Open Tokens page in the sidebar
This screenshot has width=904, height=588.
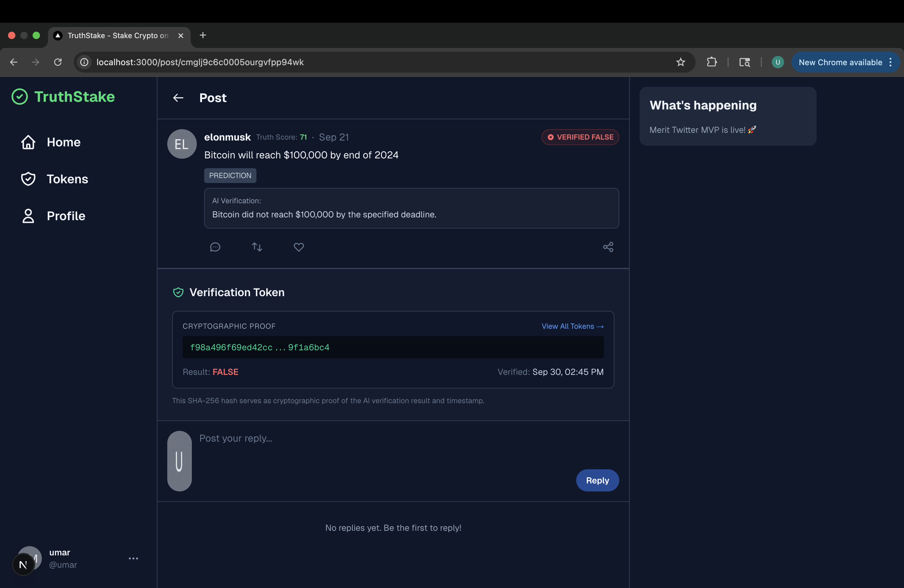click(67, 179)
